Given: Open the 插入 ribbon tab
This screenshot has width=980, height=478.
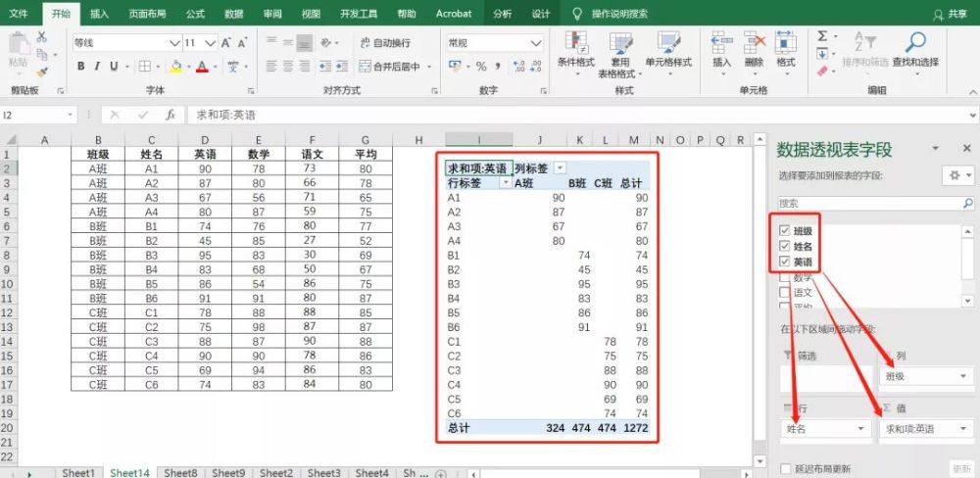Looking at the screenshot, I should [x=99, y=13].
